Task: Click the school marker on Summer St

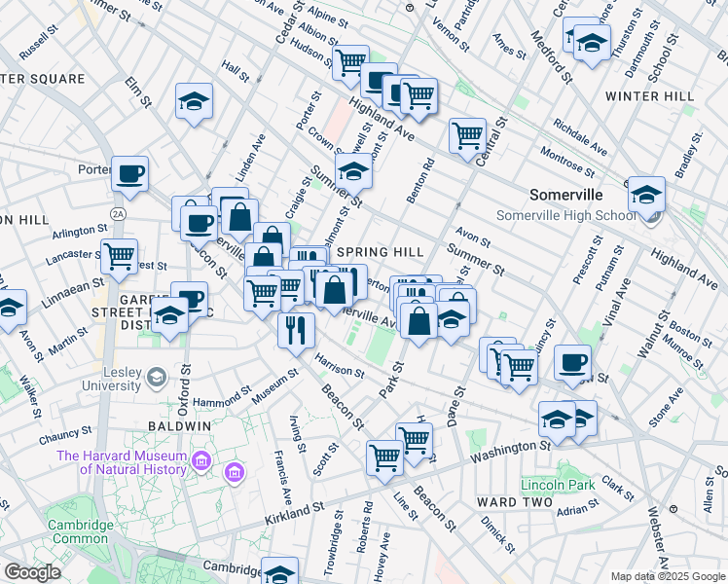Action: click(353, 172)
